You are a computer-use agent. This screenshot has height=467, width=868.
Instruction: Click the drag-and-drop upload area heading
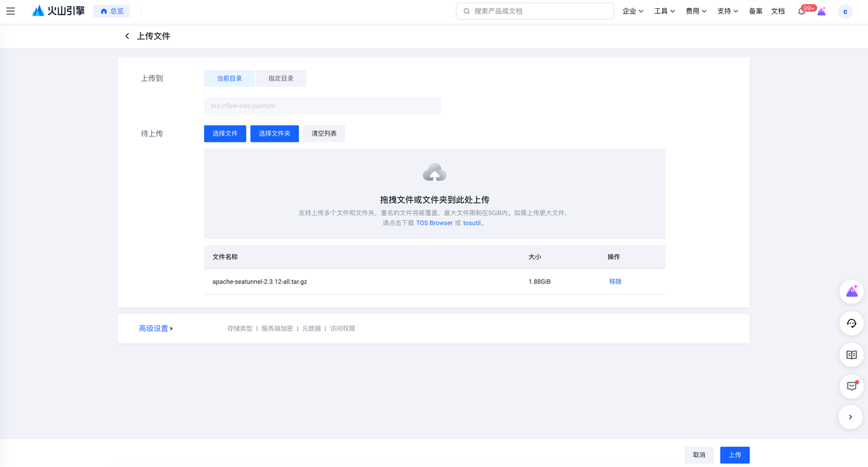pos(435,200)
